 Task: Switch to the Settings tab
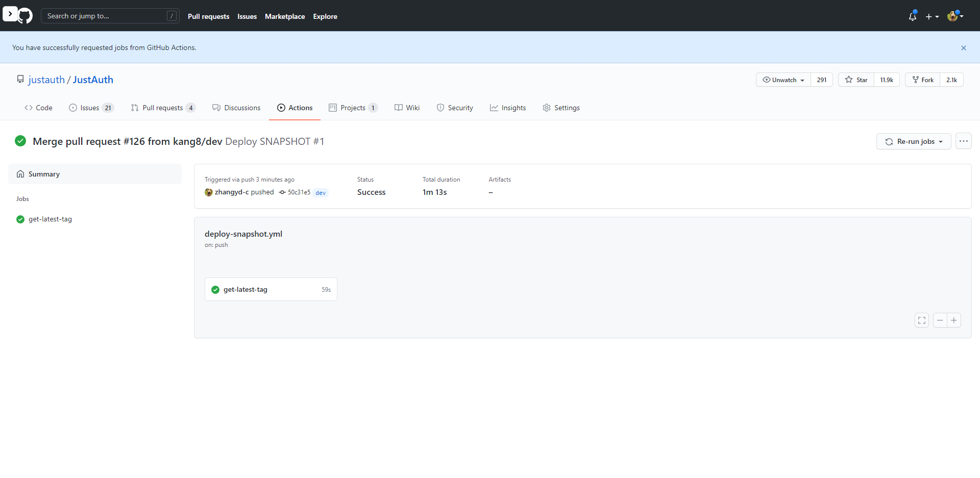pos(561,108)
